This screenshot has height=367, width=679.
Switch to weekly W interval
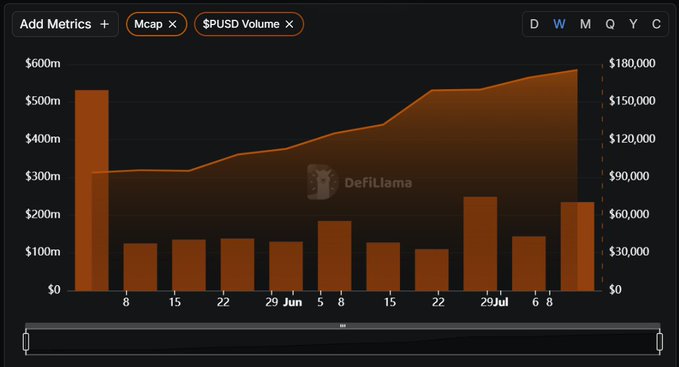coord(559,24)
